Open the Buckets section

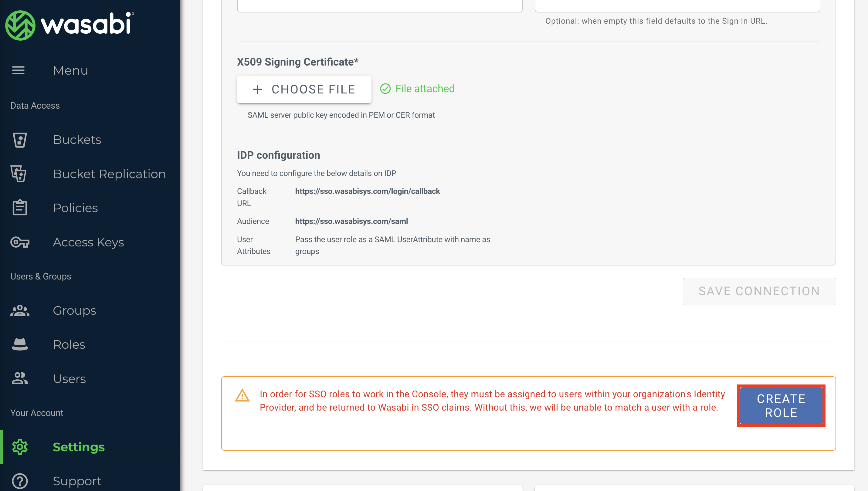click(x=77, y=139)
